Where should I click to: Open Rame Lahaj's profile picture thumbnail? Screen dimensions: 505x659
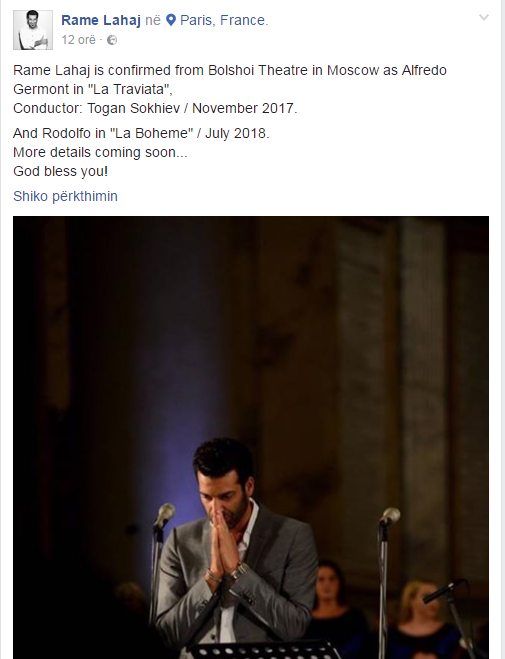point(33,30)
